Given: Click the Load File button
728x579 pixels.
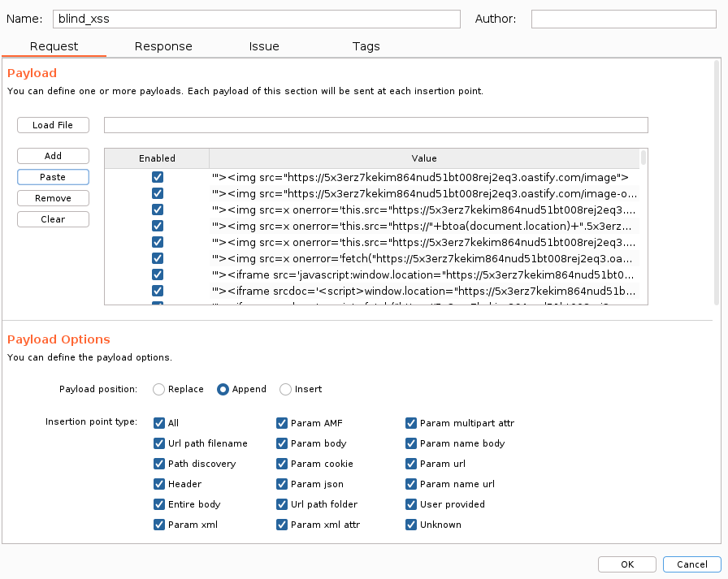Looking at the screenshot, I should tap(53, 125).
